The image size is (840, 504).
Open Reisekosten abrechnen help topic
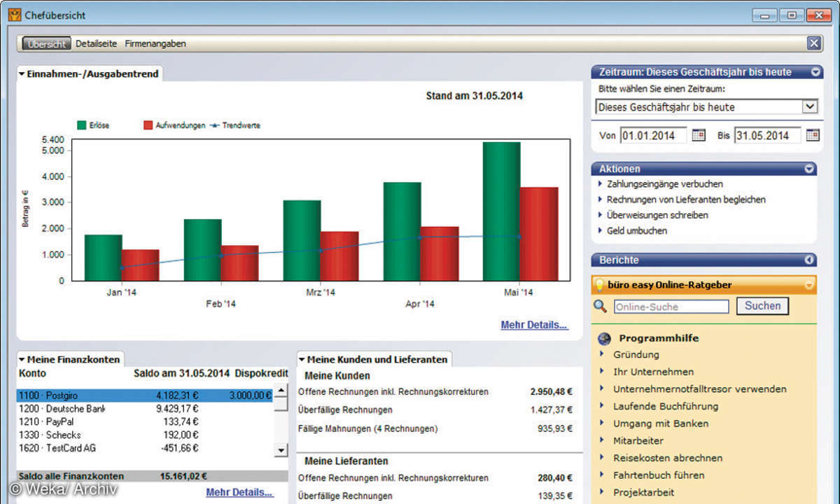(x=668, y=458)
